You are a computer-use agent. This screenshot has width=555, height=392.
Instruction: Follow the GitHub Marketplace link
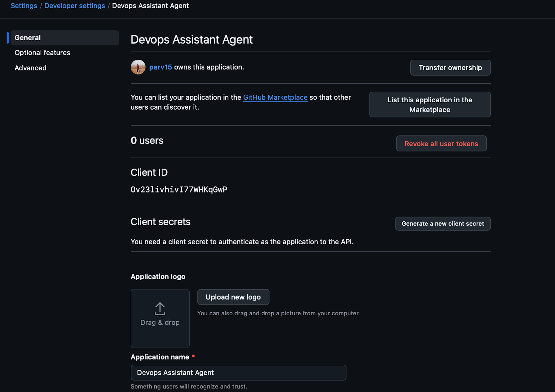coord(275,97)
